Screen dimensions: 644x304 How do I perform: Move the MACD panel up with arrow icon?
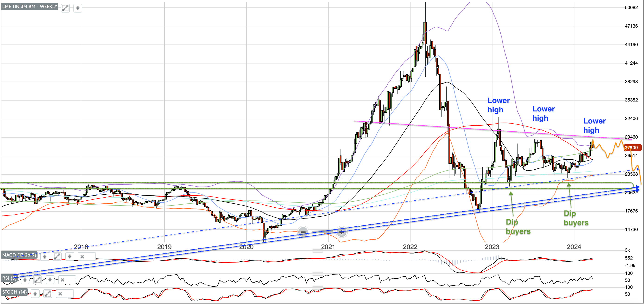tap(45, 256)
